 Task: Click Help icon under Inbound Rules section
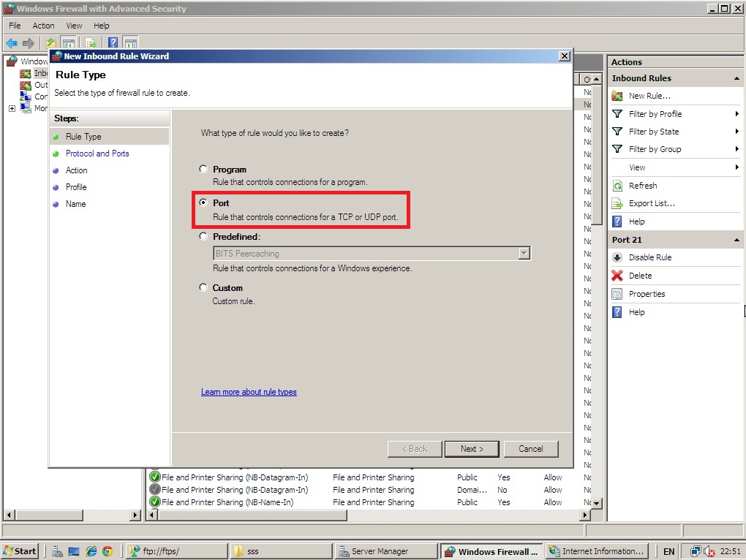click(x=617, y=222)
